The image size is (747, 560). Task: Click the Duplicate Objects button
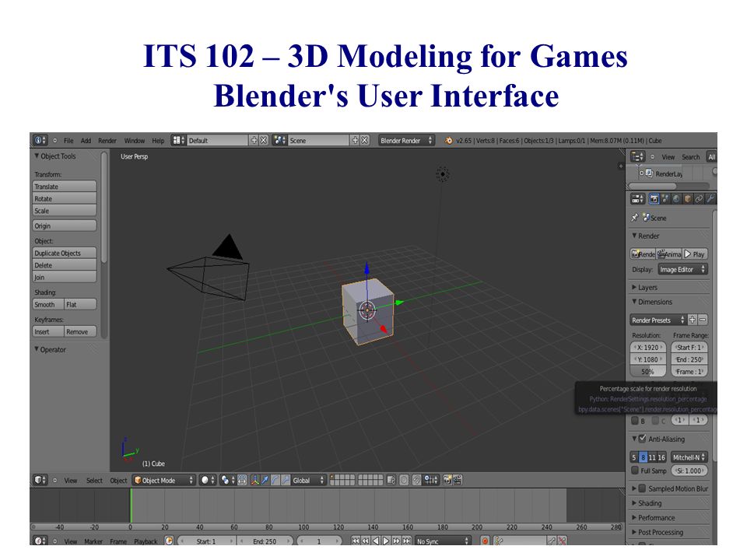pos(65,253)
